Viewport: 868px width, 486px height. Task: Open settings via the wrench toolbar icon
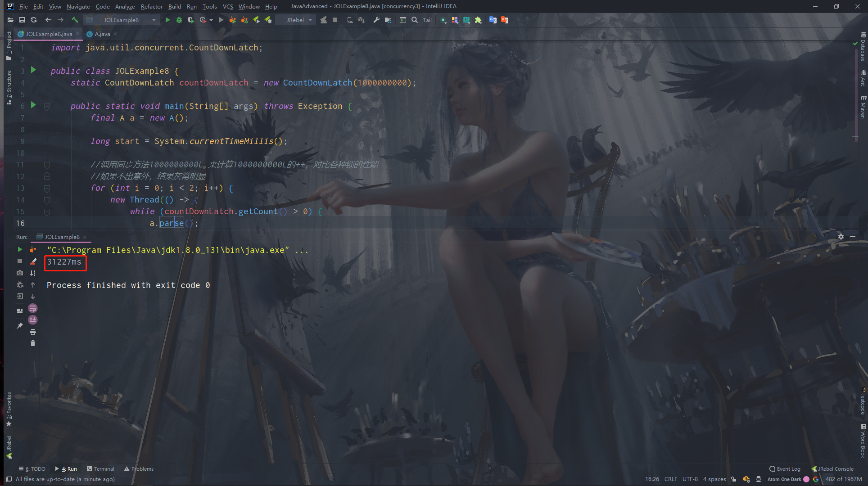coord(376,20)
